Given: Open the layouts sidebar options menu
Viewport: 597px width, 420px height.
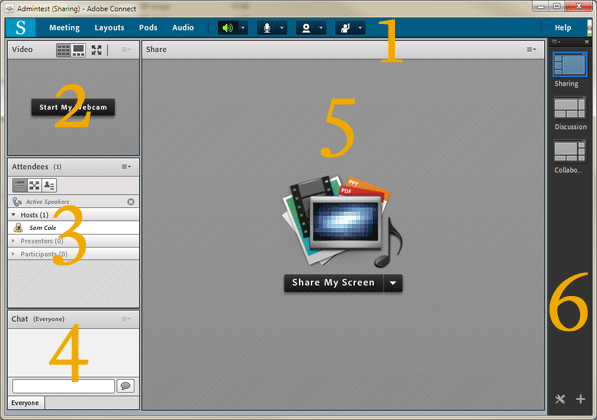Looking at the screenshot, I should tap(555, 42).
